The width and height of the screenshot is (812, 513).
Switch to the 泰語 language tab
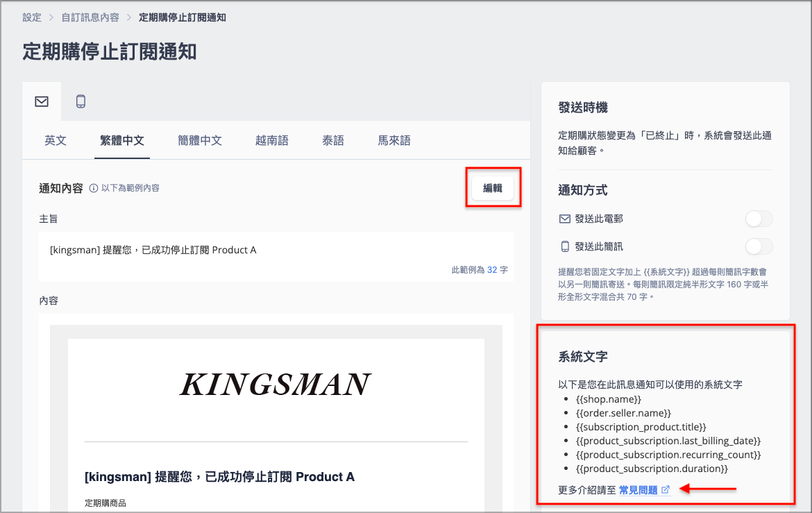333,140
